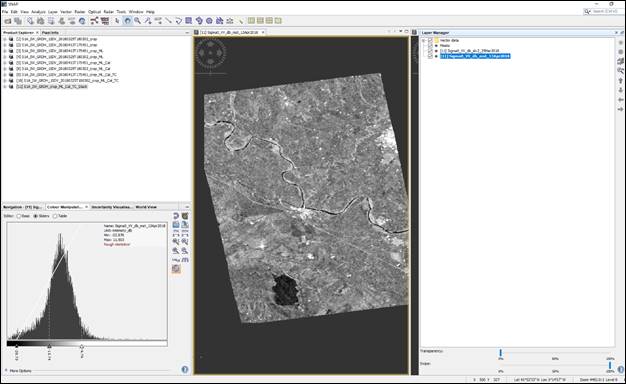Click the Import colour palette icon

coord(176,225)
